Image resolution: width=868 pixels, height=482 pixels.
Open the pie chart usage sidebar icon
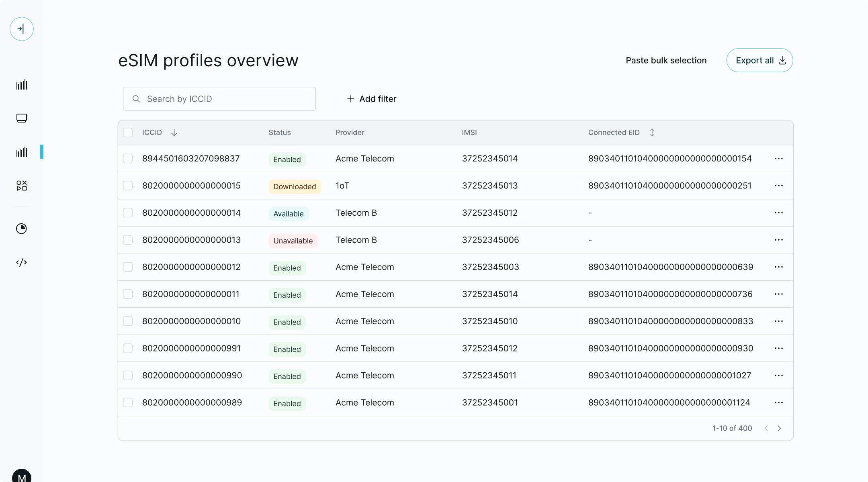[22, 229]
